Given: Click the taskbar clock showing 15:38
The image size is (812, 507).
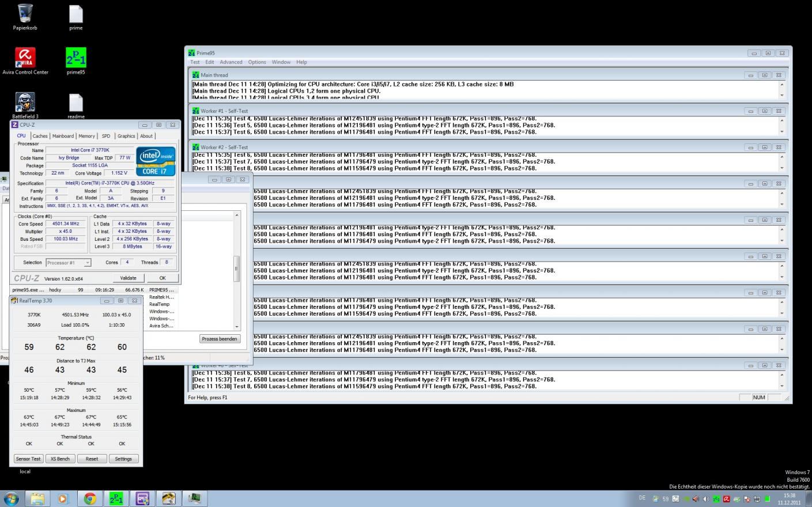Looking at the screenshot, I should 790,499.
